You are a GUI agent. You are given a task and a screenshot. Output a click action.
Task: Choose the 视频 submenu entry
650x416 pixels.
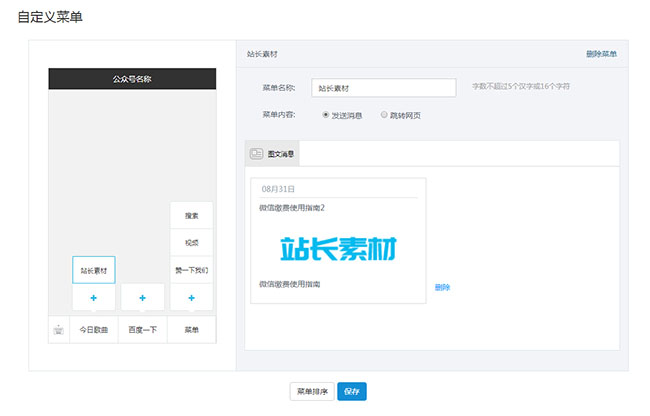coord(191,242)
